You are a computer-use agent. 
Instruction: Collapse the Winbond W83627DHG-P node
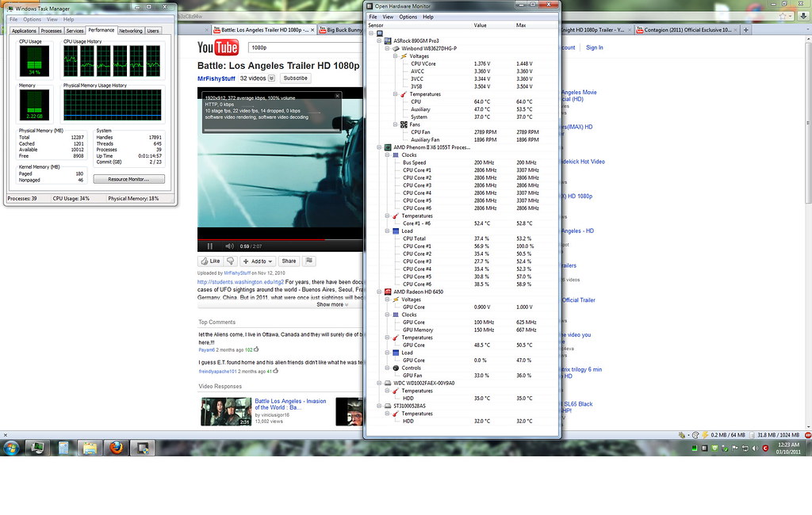click(x=387, y=48)
